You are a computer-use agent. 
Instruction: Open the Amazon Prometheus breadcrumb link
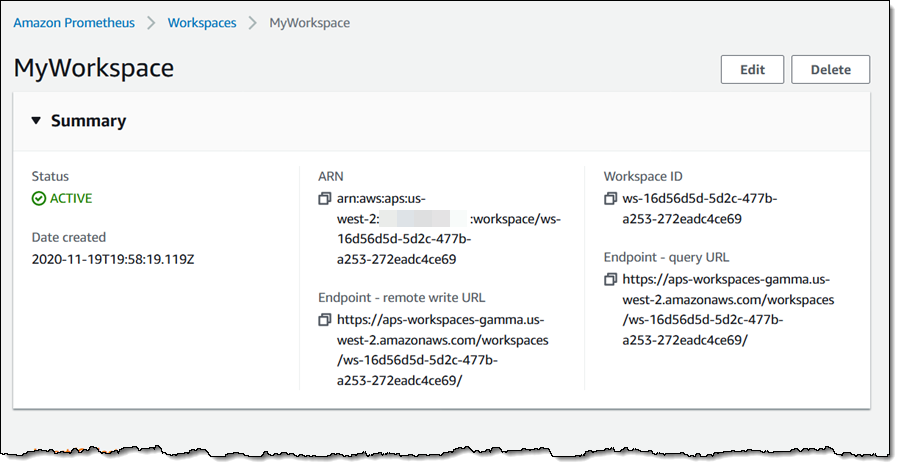(74, 23)
